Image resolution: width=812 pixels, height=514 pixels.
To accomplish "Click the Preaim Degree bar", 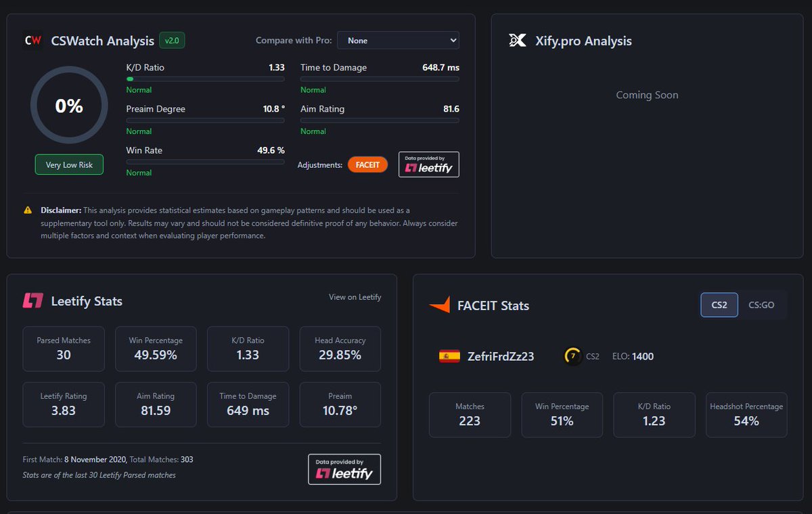I will pyautogui.click(x=206, y=121).
